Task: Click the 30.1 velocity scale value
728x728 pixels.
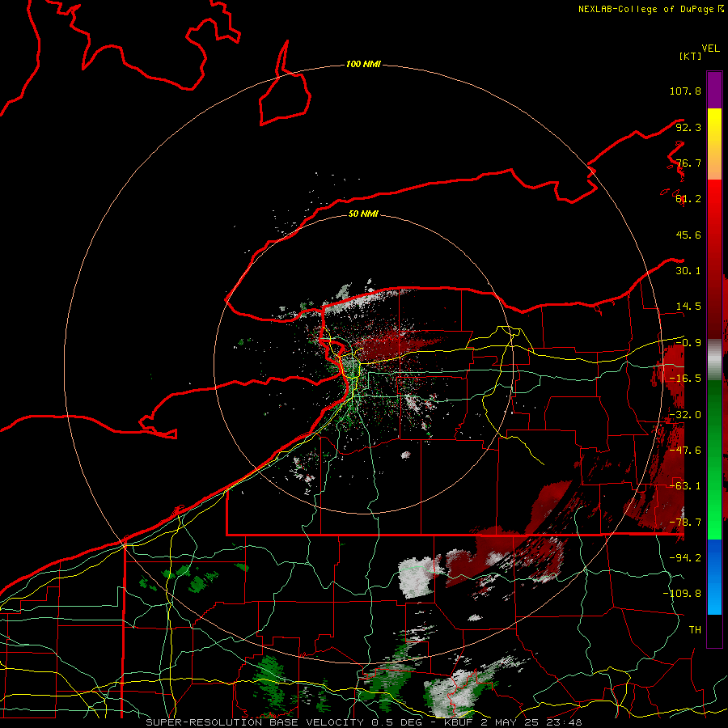Action: click(x=688, y=271)
